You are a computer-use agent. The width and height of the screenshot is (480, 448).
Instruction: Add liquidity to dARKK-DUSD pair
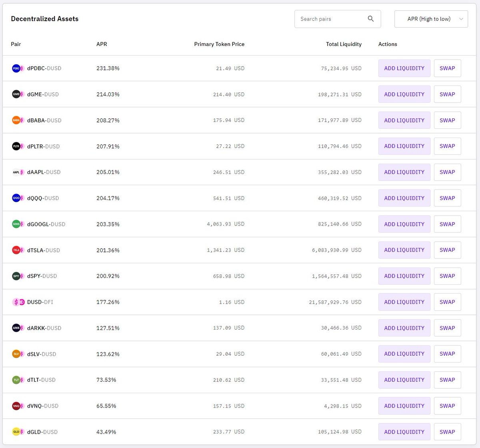click(404, 328)
